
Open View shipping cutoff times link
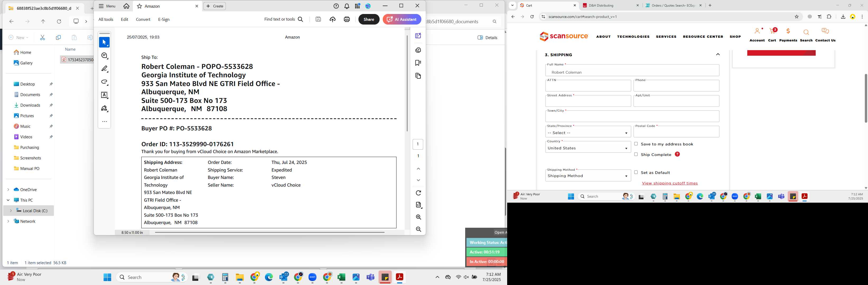[670, 183]
